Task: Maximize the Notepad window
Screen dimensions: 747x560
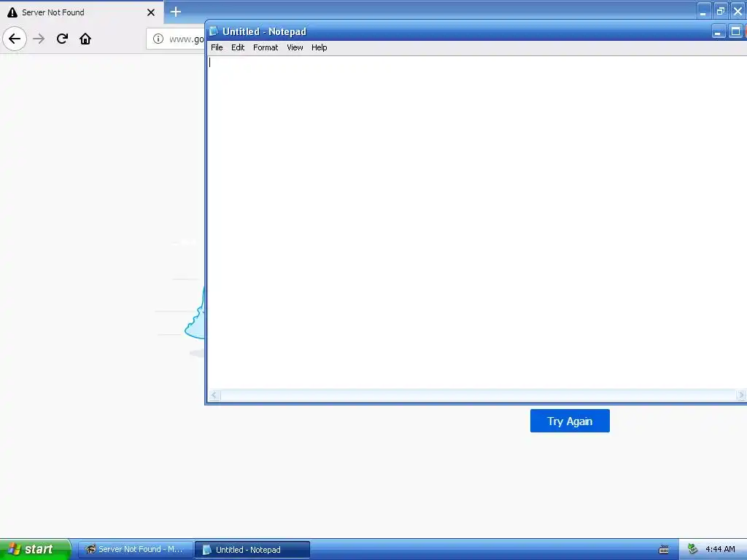Action: pos(735,31)
